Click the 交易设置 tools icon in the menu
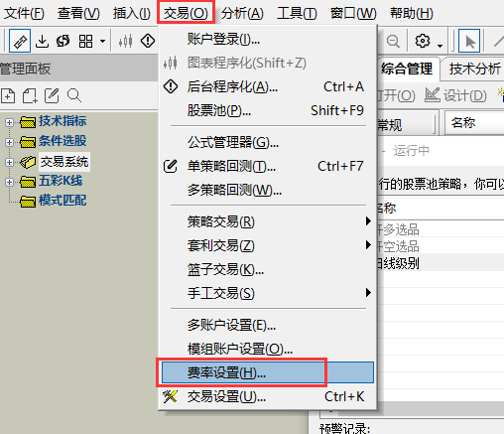This screenshot has width=504, height=434. (171, 396)
